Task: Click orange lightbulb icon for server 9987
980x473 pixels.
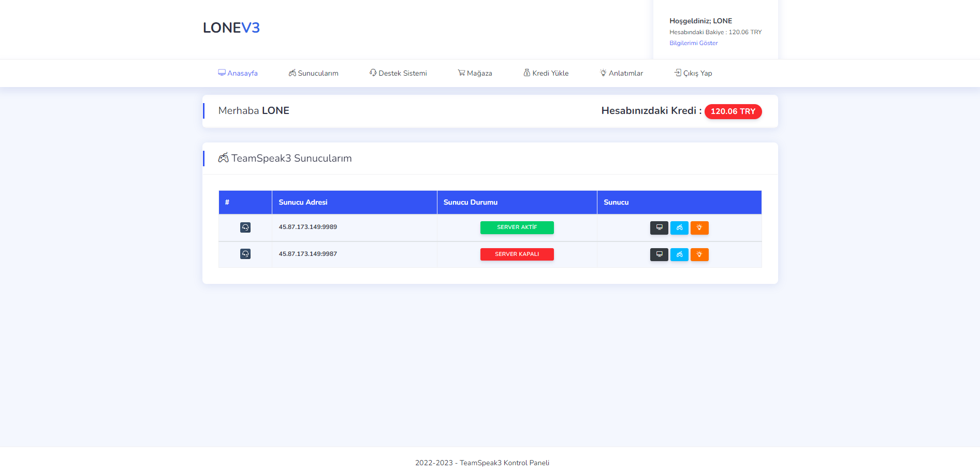Action: click(x=699, y=254)
